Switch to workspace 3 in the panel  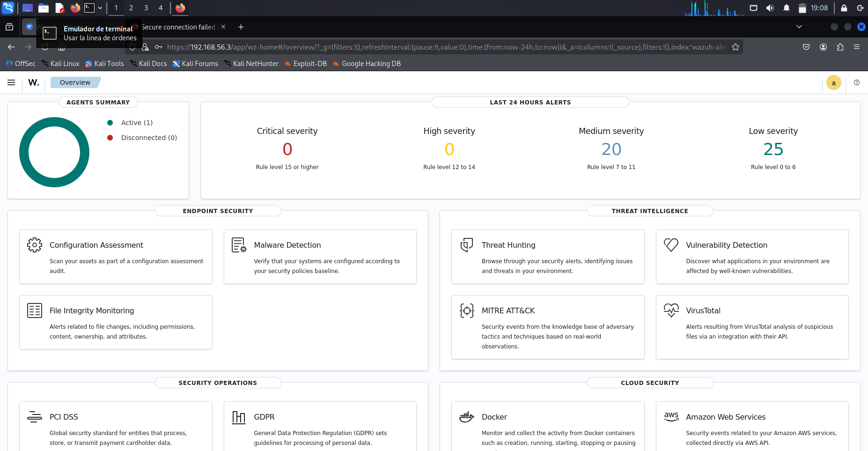(146, 8)
